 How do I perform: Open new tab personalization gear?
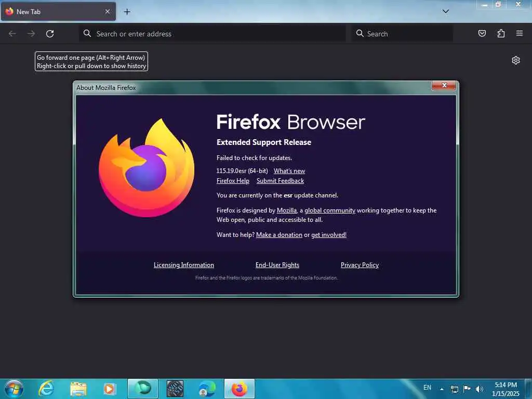click(516, 60)
